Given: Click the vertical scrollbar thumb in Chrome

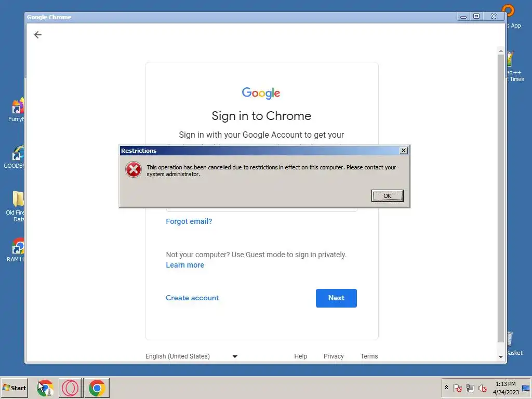Looking at the screenshot, I should [500, 198].
